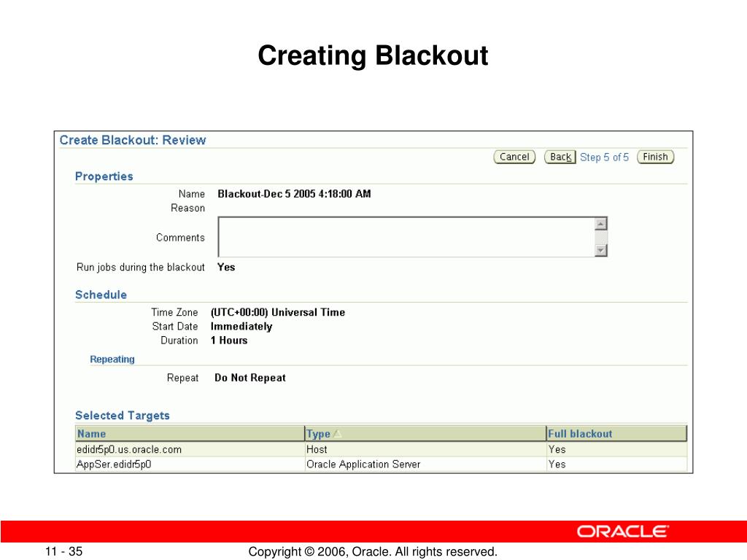Click the Cancel button
The height and width of the screenshot is (560, 747).
click(514, 157)
